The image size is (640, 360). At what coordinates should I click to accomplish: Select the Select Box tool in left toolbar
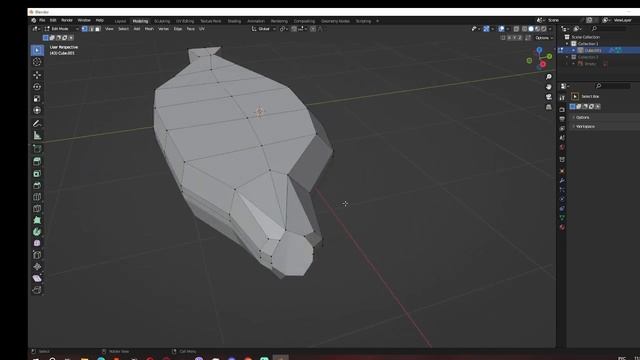(37, 50)
